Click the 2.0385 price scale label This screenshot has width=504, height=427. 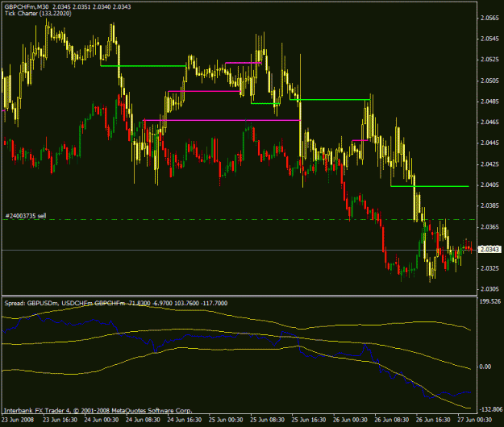(489, 205)
